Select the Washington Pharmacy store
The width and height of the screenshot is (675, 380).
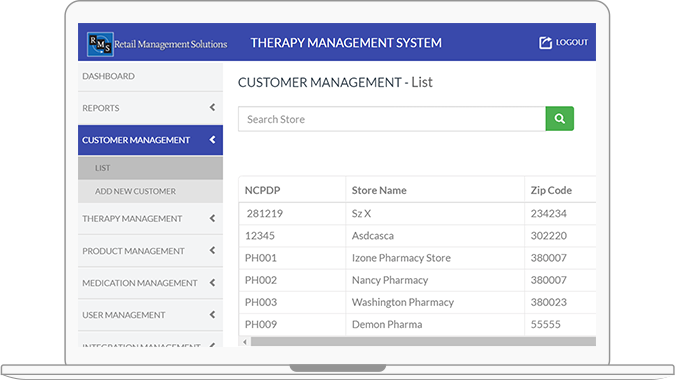(403, 302)
